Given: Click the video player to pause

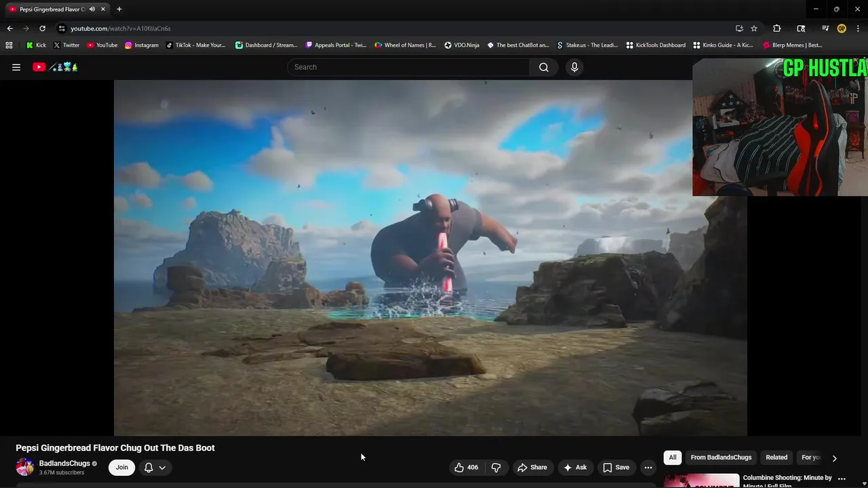Looking at the screenshot, I should coord(430,258).
